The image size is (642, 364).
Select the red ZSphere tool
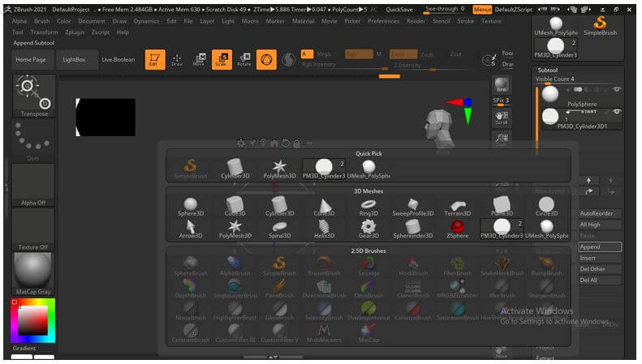(x=457, y=229)
